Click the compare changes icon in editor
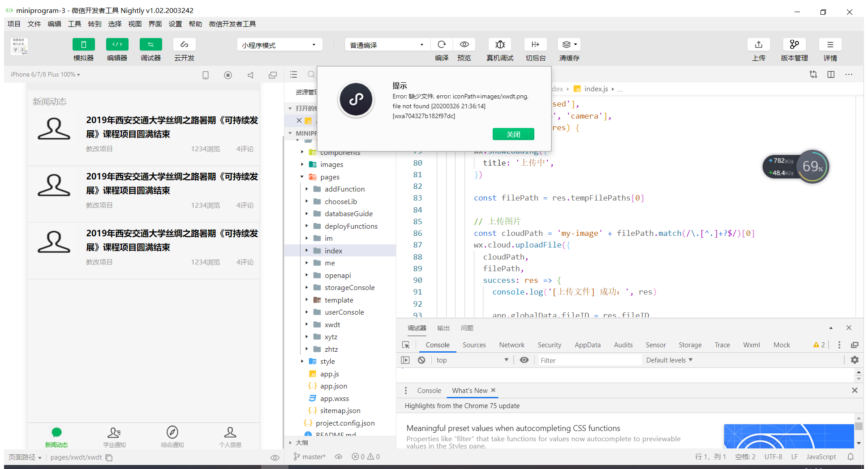 point(813,74)
